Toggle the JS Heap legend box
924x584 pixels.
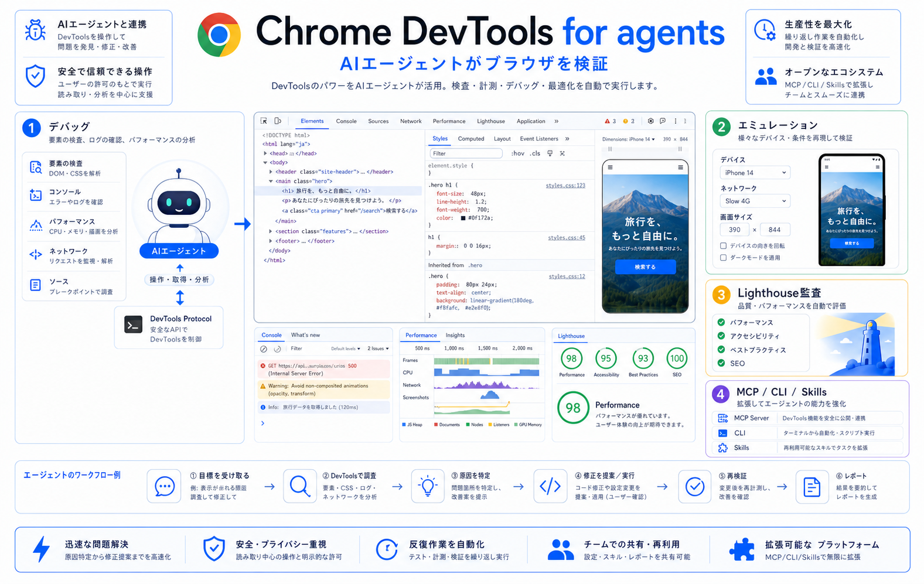tap(404, 425)
